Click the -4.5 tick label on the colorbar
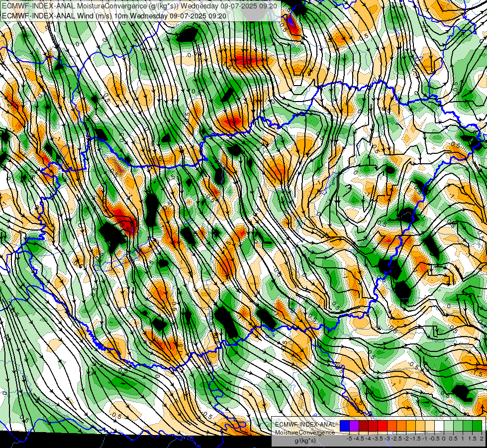 coord(359,439)
